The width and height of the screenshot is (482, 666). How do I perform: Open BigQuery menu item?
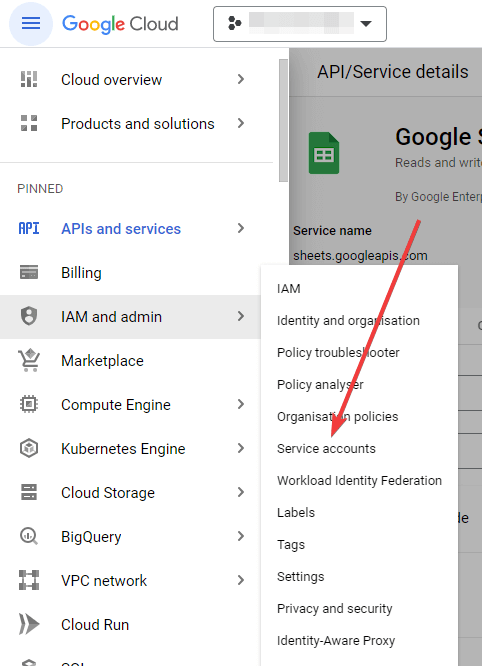pyautogui.click(x=91, y=537)
